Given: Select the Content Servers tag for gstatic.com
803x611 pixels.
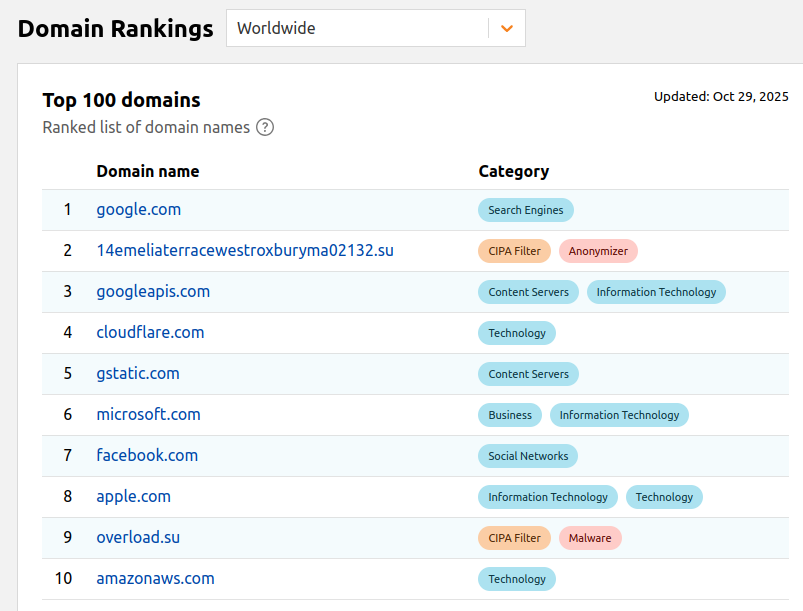Looking at the screenshot, I should click(528, 373).
